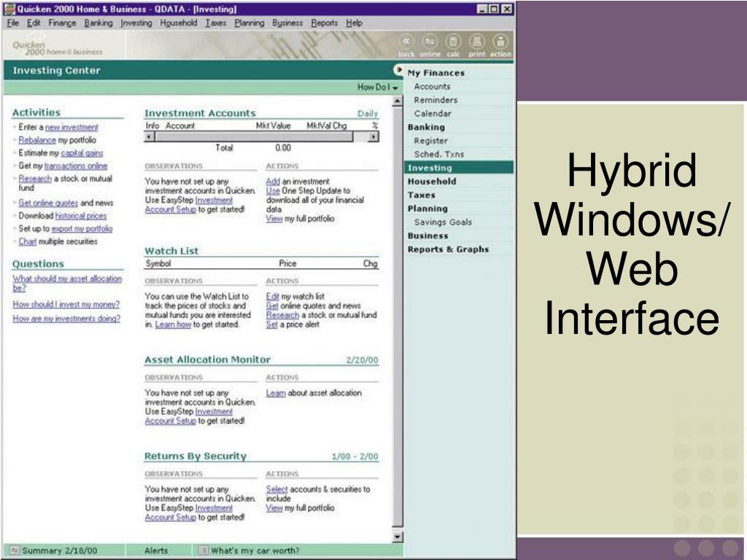Click the Rebalance my portfolio link
The width and height of the screenshot is (747, 560).
click(37, 140)
